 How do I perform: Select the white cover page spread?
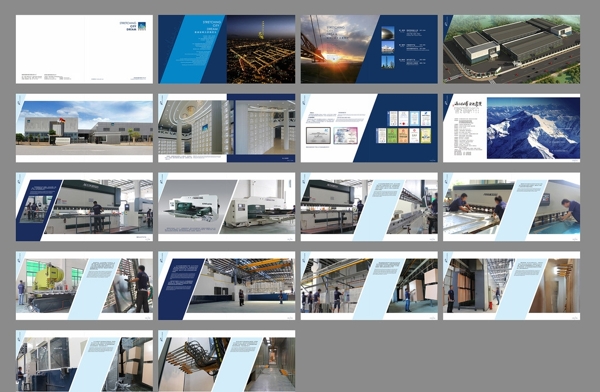(84, 49)
